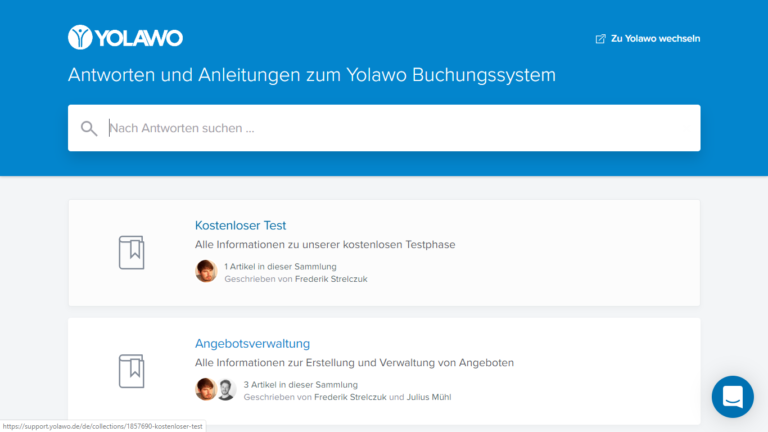Click the bookmark book icon for Angebotsverwaltung
This screenshot has width=768, height=432.
[x=131, y=371]
